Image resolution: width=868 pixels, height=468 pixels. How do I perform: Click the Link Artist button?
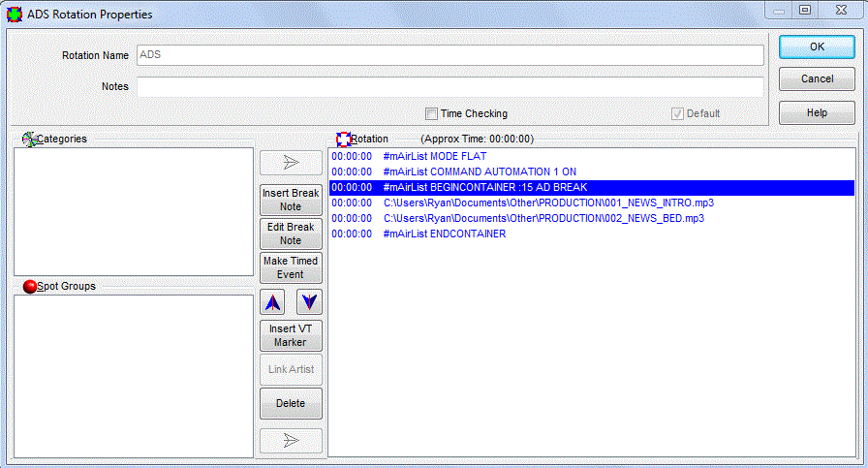coord(291,369)
